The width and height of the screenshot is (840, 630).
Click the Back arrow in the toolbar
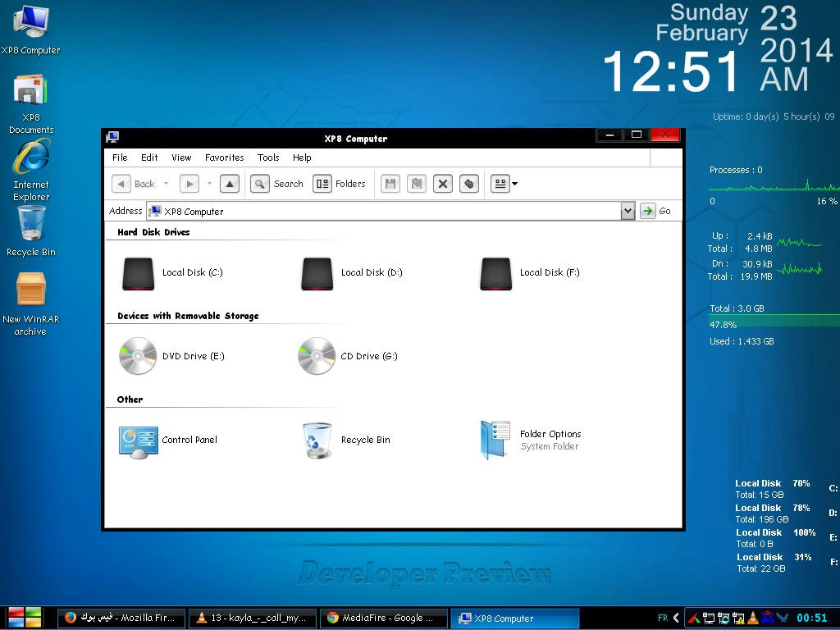coord(121,184)
